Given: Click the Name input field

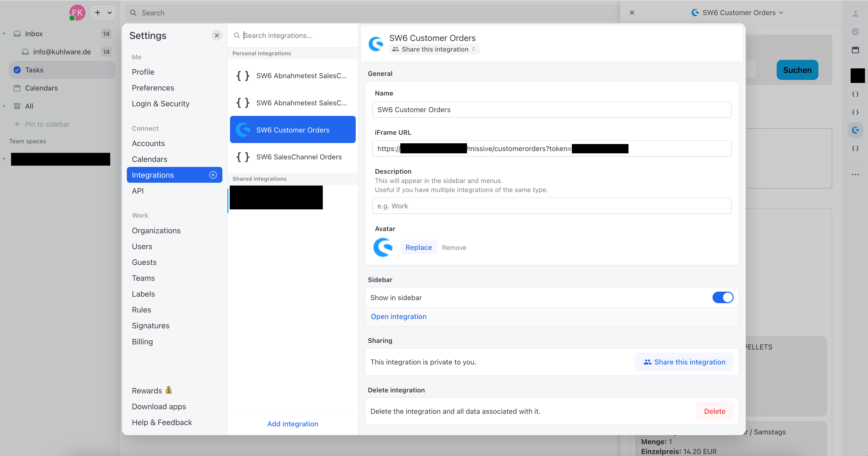Looking at the screenshot, I should [x=551, y=109].
